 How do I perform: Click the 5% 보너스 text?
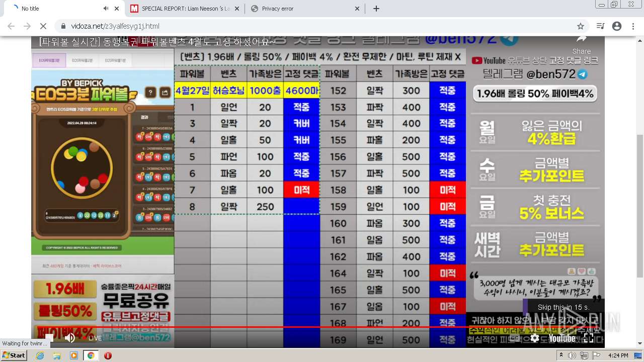point(552,213)
